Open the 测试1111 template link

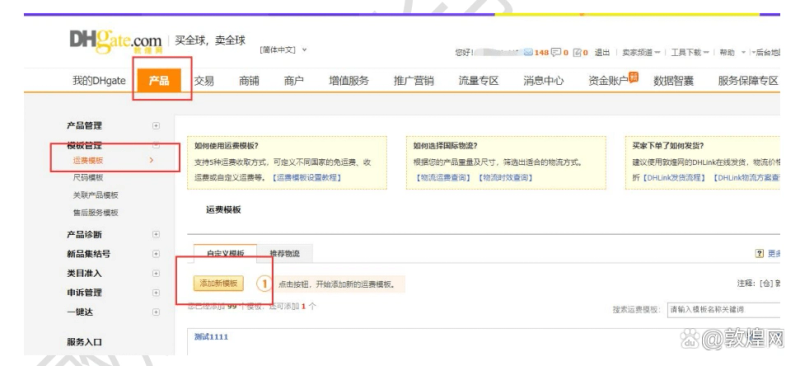[211, 337]
